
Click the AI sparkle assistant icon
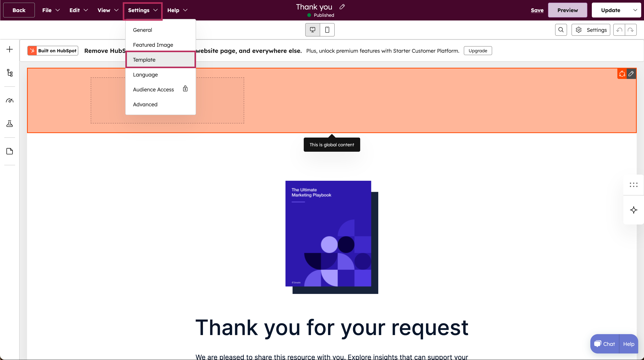click(x=633, y=210)
